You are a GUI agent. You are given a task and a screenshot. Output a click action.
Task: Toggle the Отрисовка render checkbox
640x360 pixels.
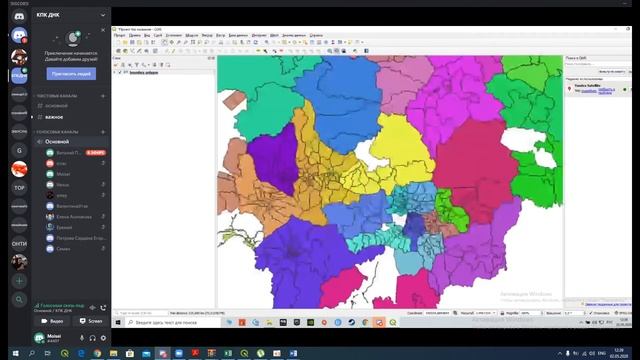pos(591,313)
